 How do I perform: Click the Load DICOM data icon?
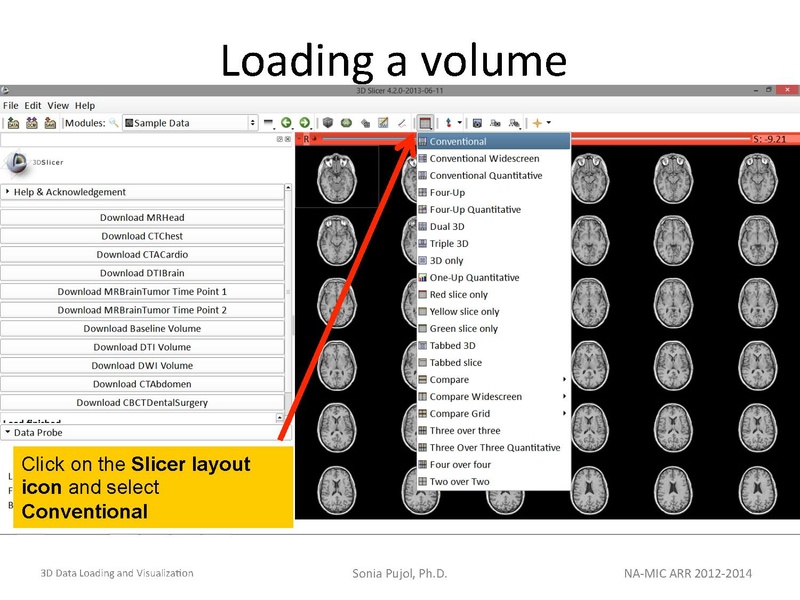[x=32, y=123]
